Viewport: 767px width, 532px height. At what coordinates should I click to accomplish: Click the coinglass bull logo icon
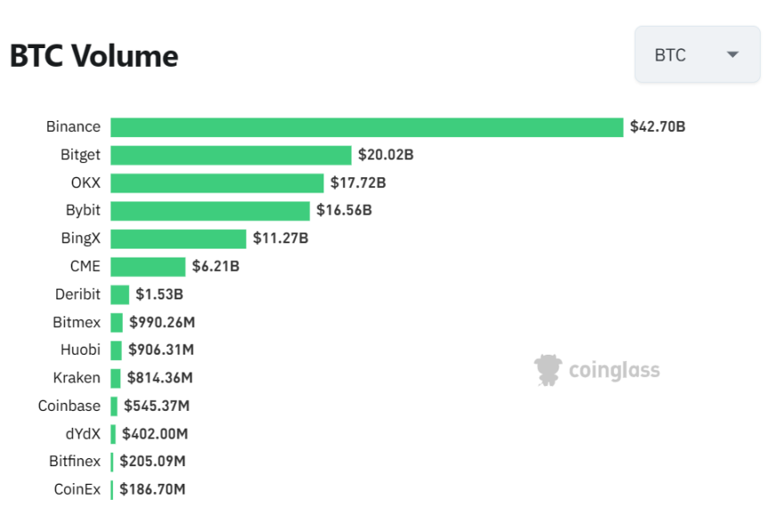548,370
